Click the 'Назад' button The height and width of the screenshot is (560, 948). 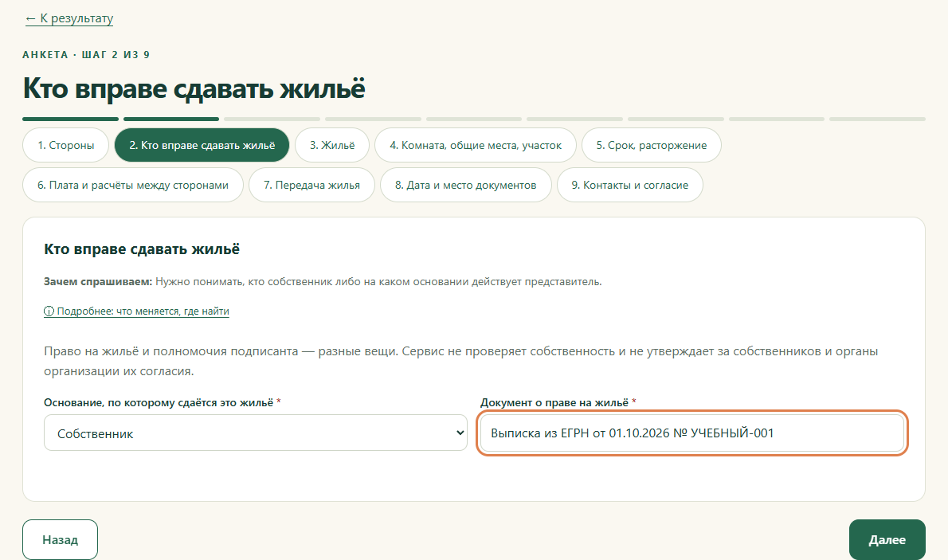60,539
